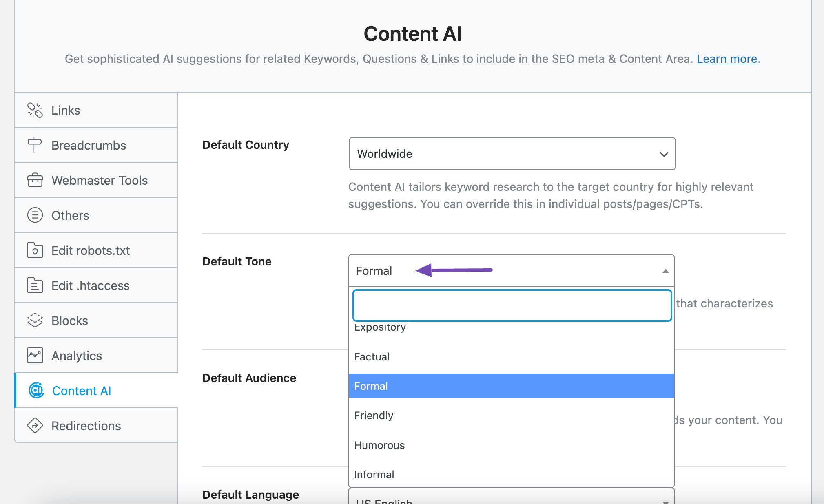The width and height of the screenshot is (824, 504).
Task: Select Humorous from Default Tone list
Action: (x=379, y=445)
